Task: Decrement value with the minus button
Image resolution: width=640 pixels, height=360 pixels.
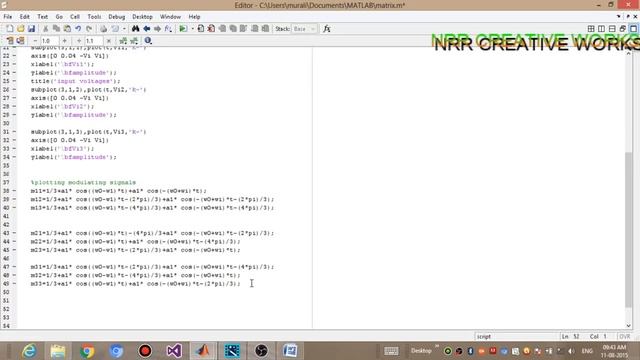Action: click(35, 40)
